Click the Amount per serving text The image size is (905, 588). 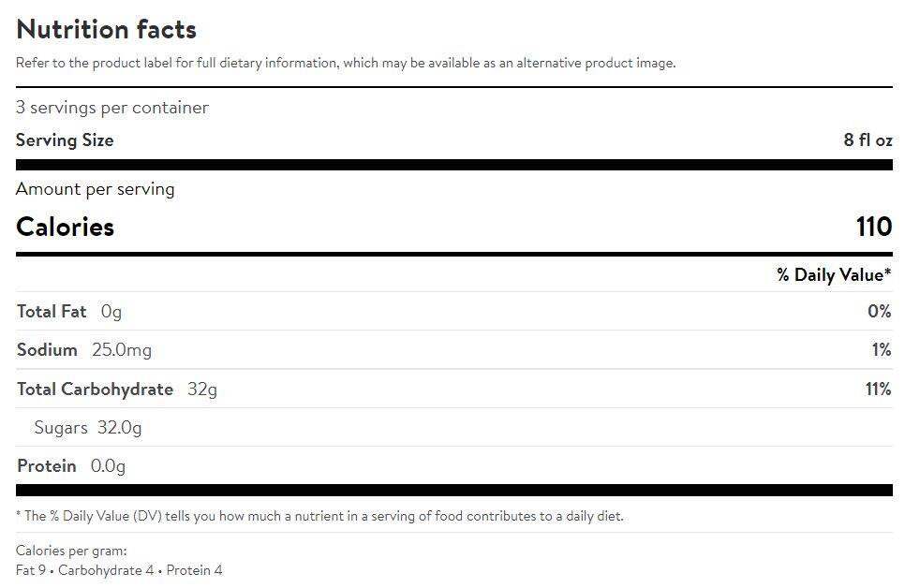pyautogui.click(x=96, y=189)
